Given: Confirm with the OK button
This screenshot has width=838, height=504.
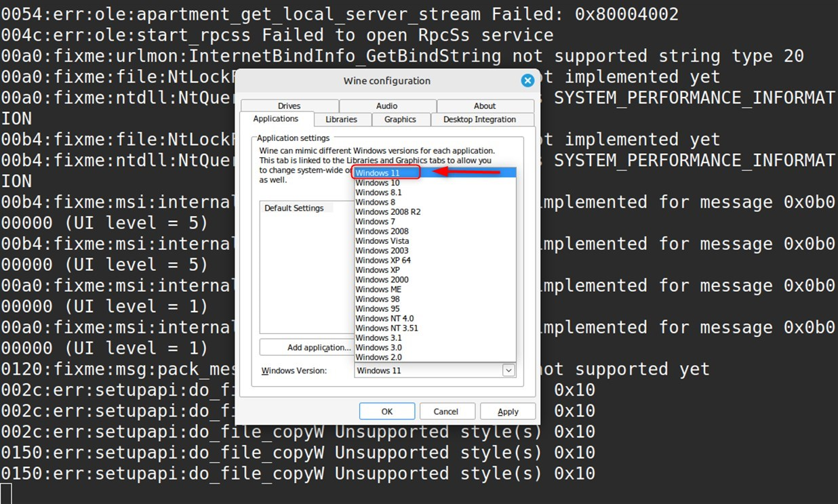Looking at the screenshot, I should tap(387, 411).
